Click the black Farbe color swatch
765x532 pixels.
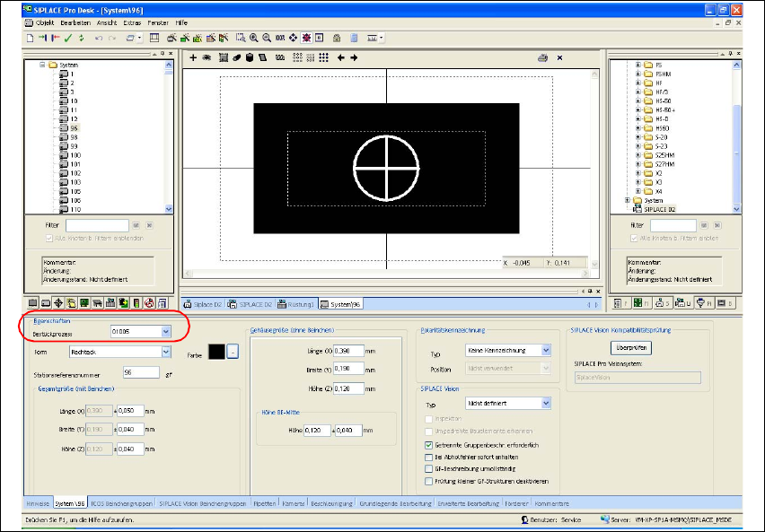215,353
